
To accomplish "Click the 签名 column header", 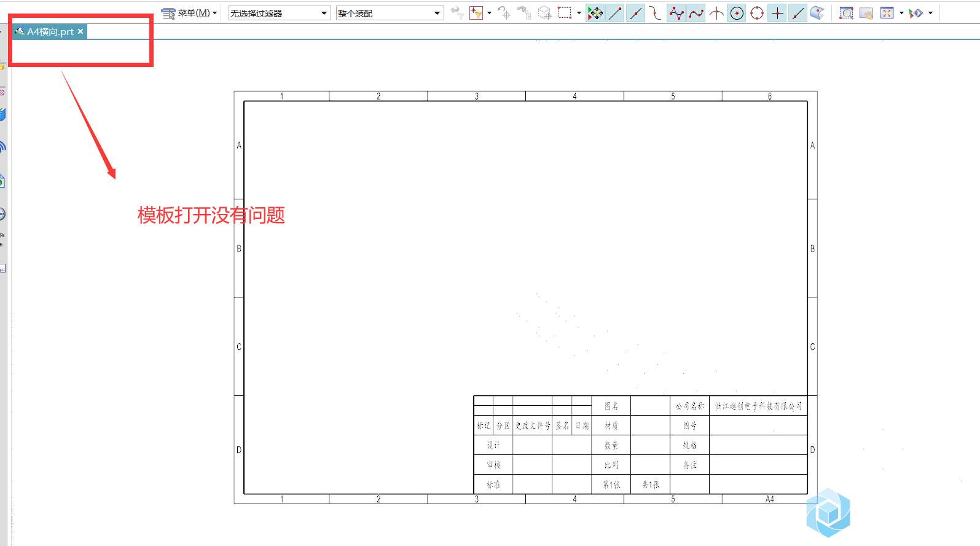I will [562, 425].
